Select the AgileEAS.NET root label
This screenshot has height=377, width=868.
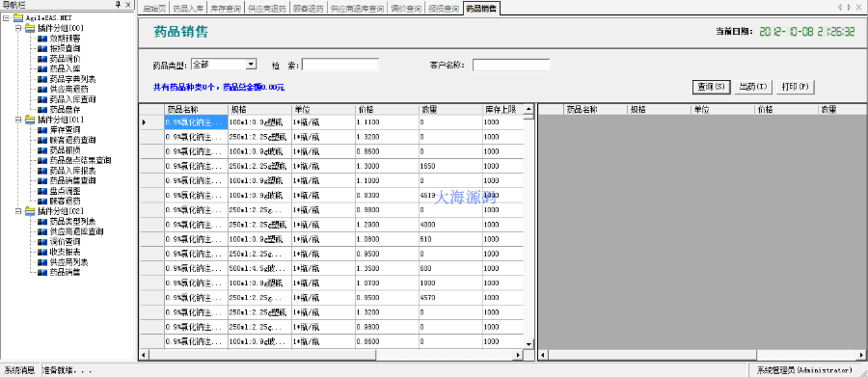click(48, 17)
